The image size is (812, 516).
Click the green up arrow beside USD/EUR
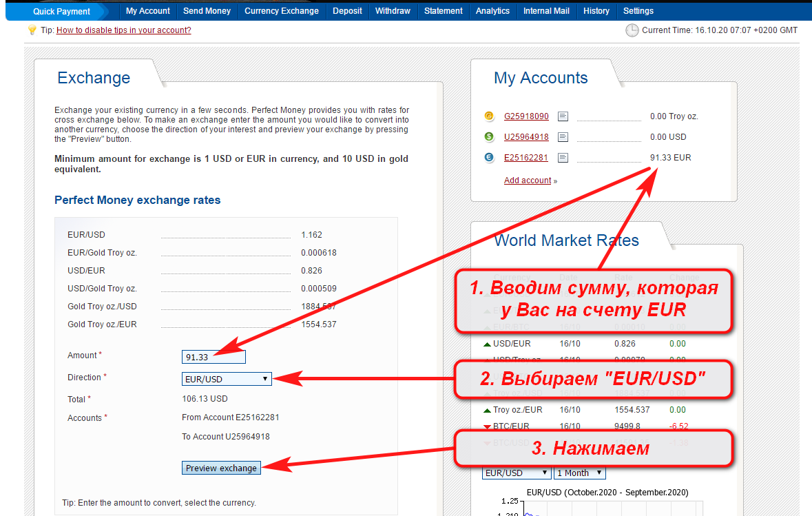click(487, 344)
